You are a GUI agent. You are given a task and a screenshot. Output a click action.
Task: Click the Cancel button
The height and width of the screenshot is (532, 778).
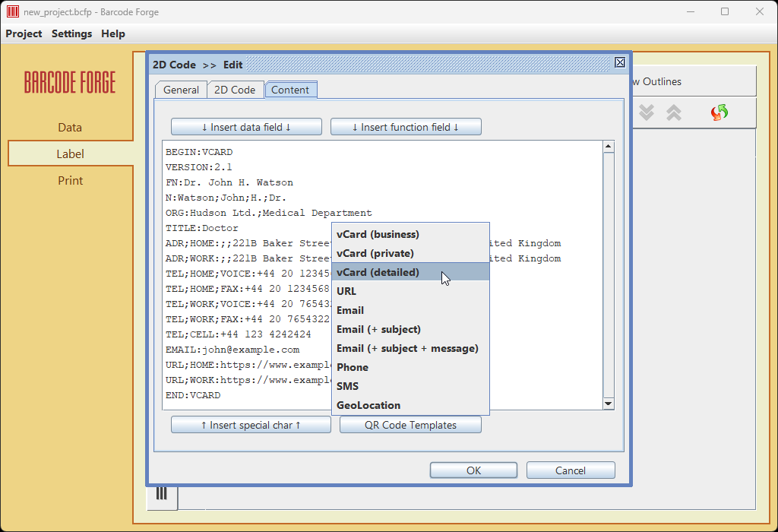(571, 470)
